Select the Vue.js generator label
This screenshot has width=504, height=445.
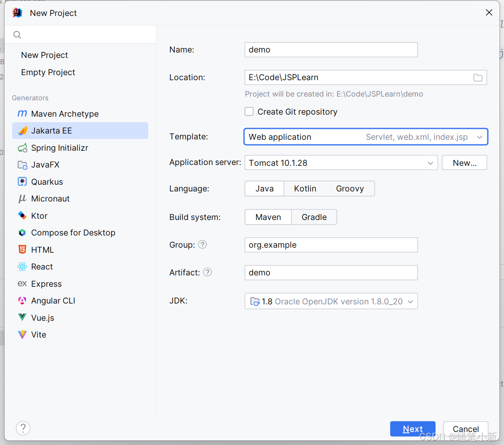[x=42, y=318]
